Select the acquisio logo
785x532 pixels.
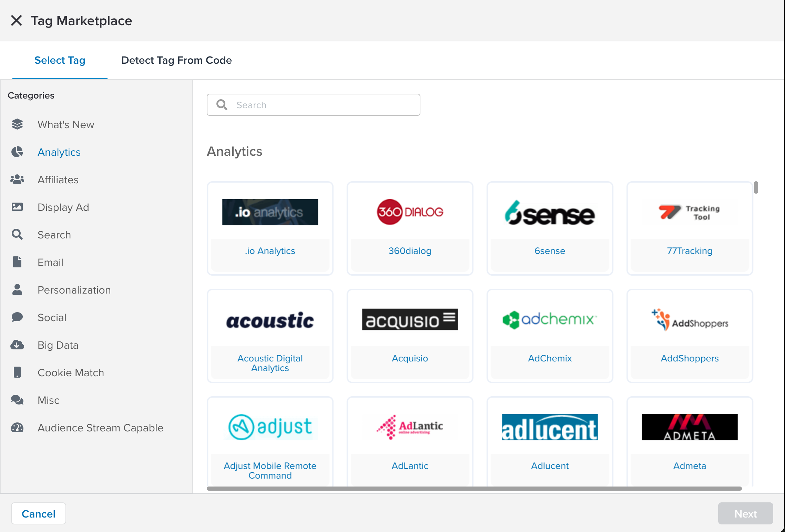(x=410, y=319)
